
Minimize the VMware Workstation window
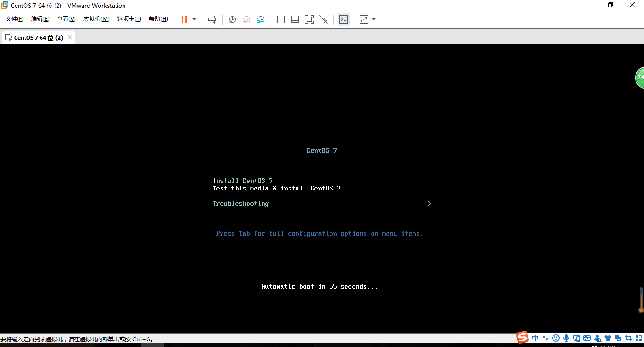tap(589, 5)
